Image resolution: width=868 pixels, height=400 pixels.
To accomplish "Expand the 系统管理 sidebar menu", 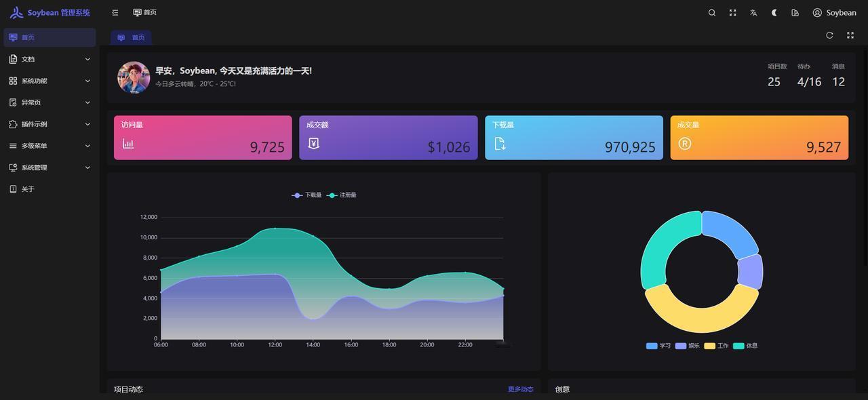I will point(50,167).
